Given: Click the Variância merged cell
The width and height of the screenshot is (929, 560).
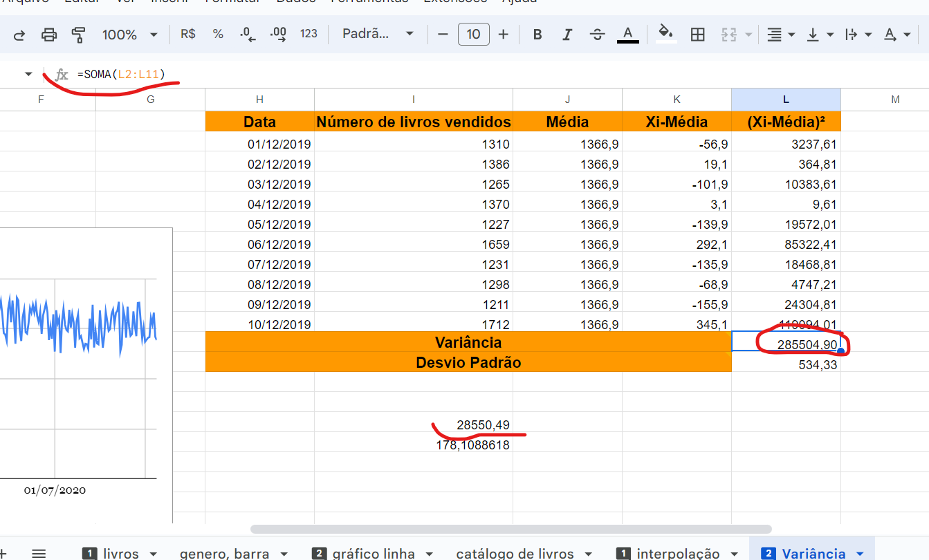Looking at the screenshot, I should pyautogui.click(x=468, y=342).
